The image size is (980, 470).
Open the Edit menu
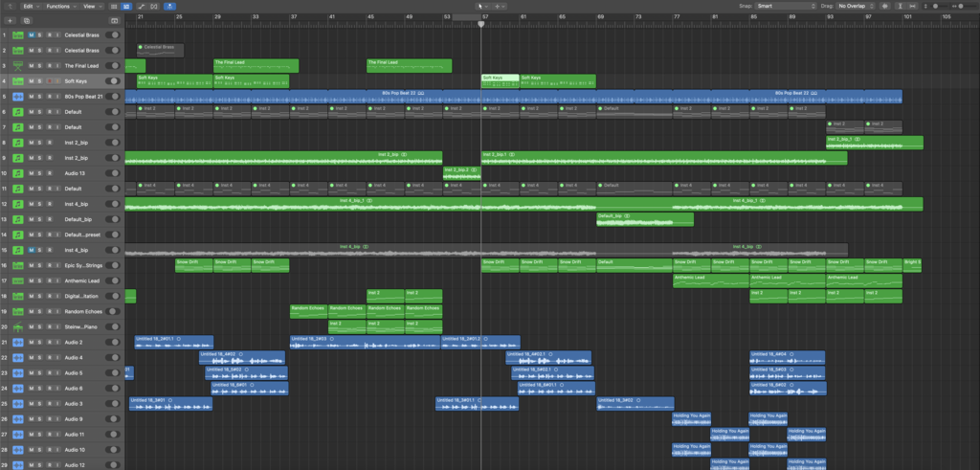pos(30,6)
